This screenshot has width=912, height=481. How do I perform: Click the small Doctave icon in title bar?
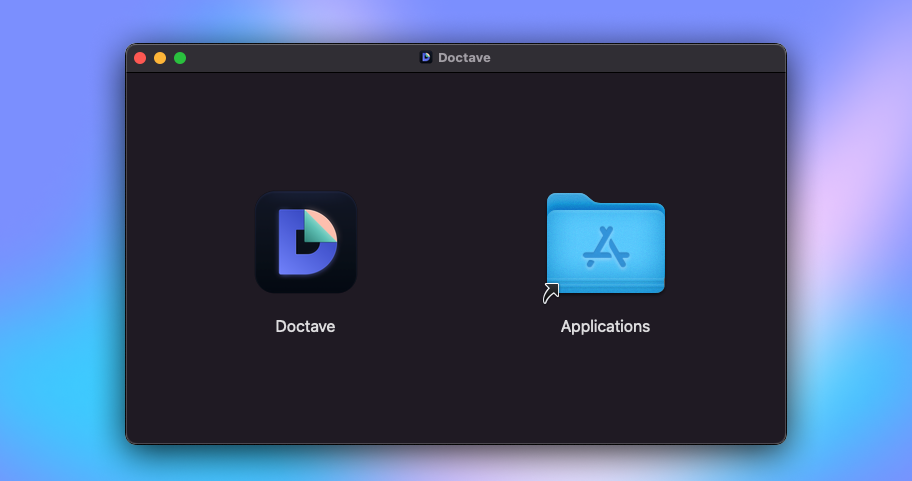(x=425, y=58)
